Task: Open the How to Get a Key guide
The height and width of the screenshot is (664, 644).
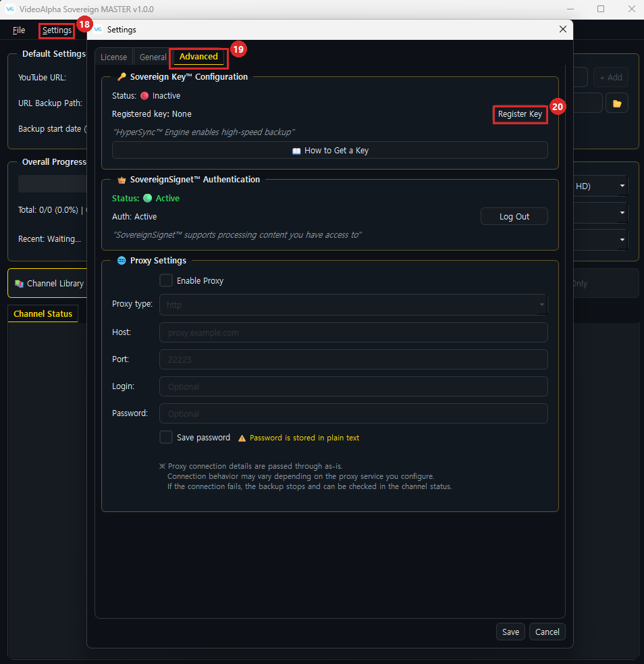Action: [330, 151]
